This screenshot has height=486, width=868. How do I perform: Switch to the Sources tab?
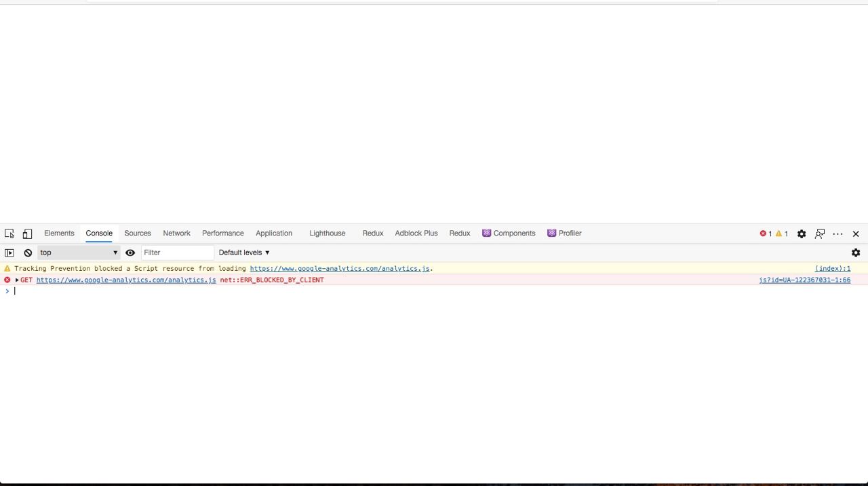138,233
